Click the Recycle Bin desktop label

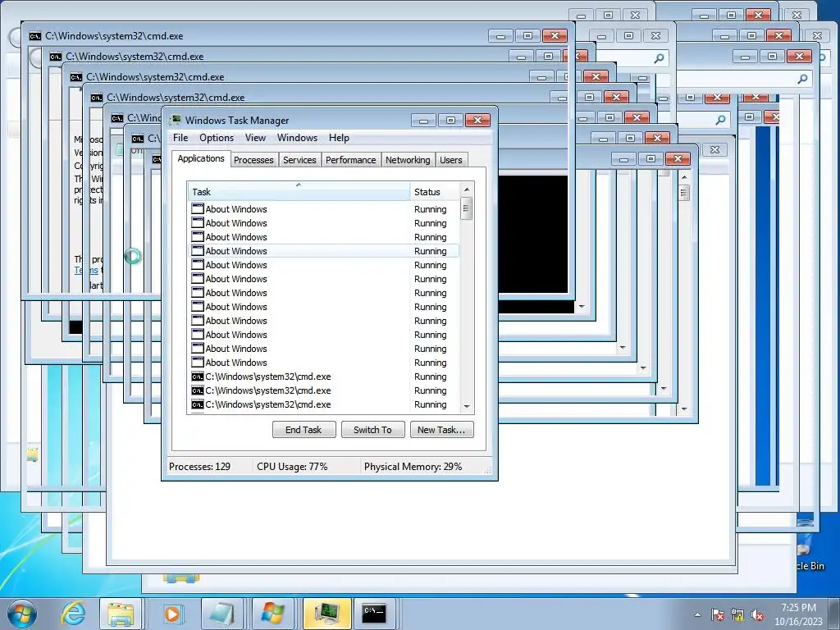point(810,566)
